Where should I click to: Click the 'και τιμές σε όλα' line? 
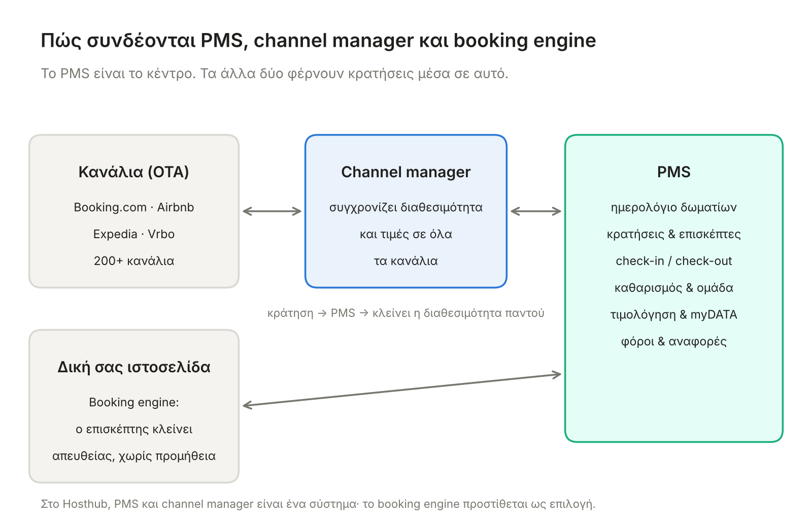coord(406,234)
